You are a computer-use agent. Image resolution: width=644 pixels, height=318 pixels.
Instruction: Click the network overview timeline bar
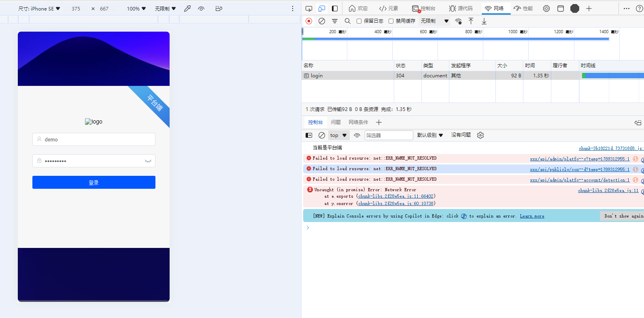tap(456, 39)
